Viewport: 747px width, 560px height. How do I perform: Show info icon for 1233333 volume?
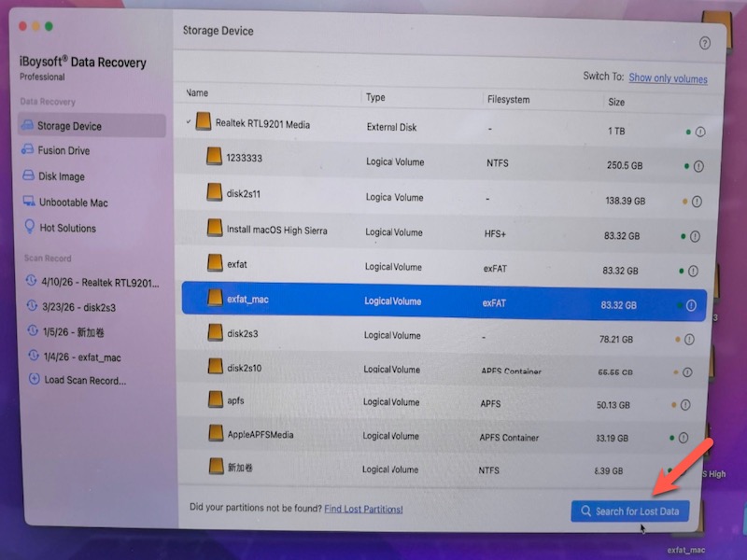click(698, 167)
